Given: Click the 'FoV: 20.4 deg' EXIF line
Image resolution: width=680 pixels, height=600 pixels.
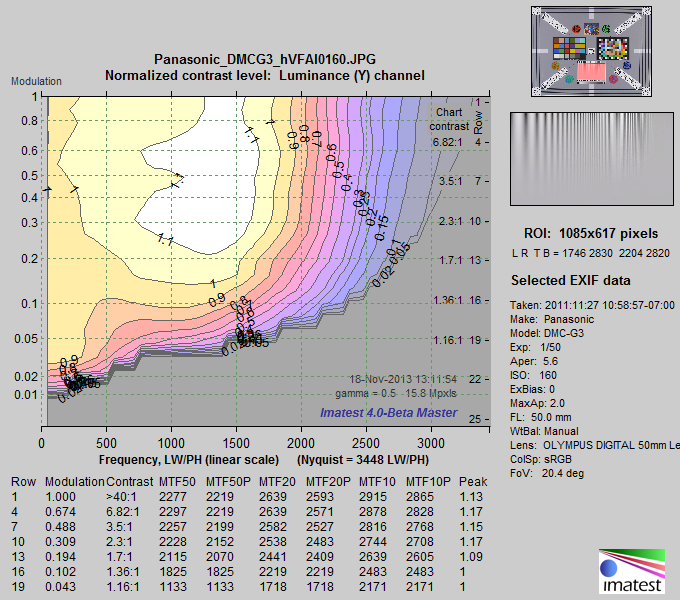Looking at the screenshot, I should [547, 473].
